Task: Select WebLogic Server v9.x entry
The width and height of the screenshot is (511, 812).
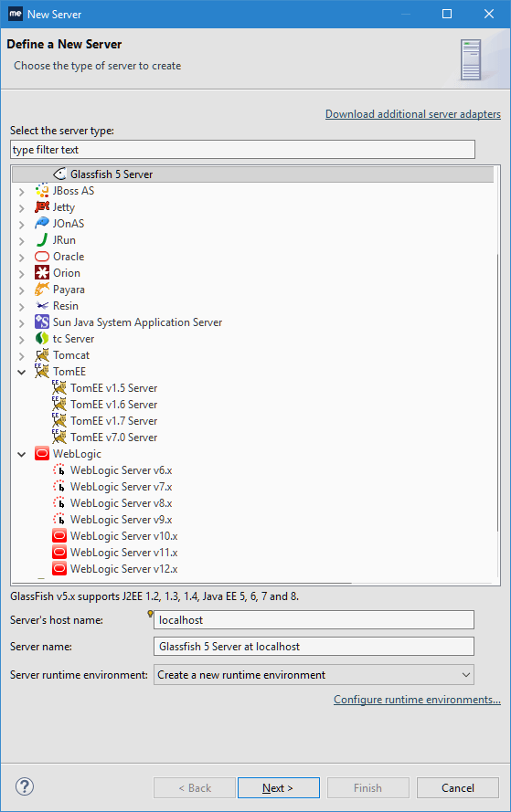Action: point(121,520)
